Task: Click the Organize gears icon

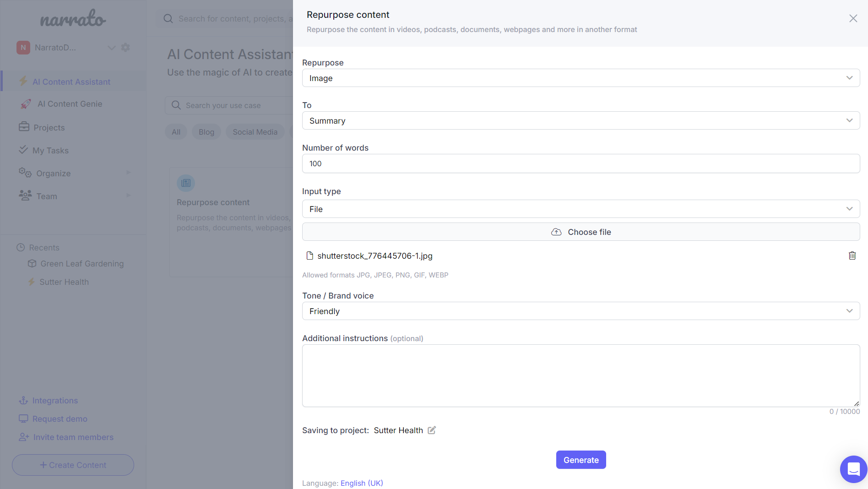Action: click(x=25, y=173)
